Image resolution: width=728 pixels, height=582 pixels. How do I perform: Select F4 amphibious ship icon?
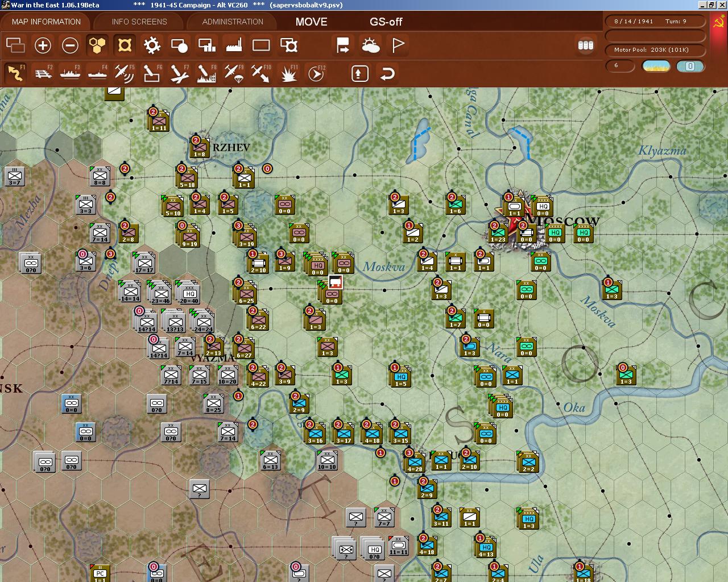coord(97,73)
